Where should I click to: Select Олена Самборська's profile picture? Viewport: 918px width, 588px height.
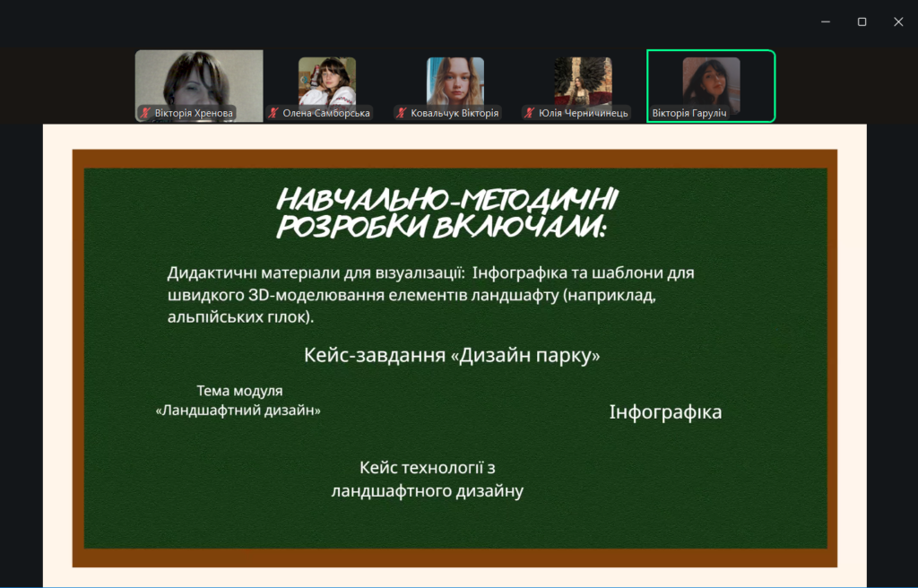pyautogui.click(x=327, y=81)
